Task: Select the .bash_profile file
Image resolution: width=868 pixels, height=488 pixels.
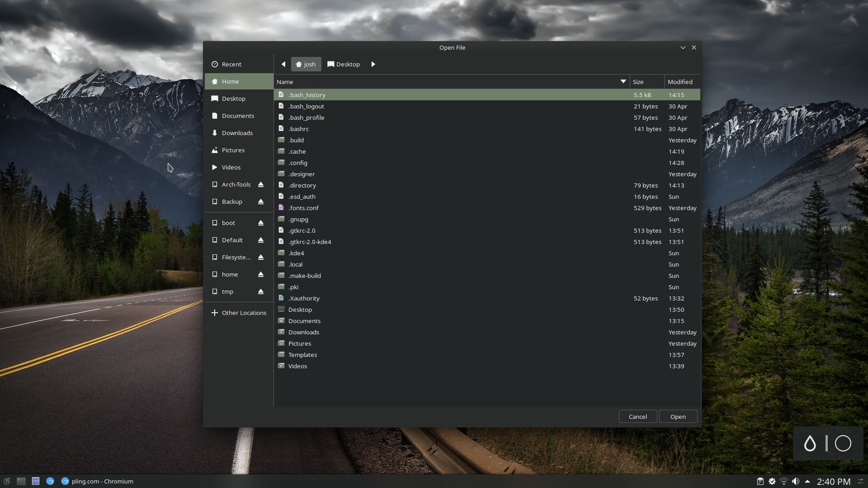Action: pos(487,117)
